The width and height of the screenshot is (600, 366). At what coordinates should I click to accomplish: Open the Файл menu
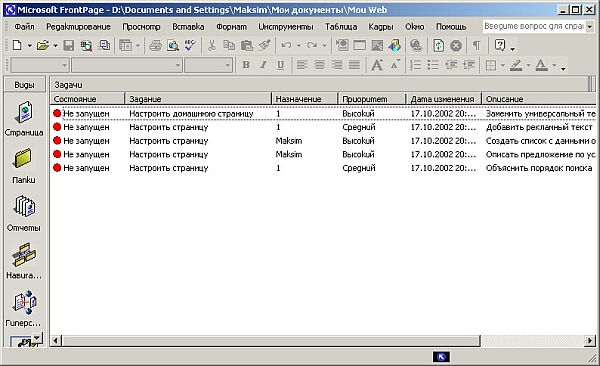coord(24,26)
